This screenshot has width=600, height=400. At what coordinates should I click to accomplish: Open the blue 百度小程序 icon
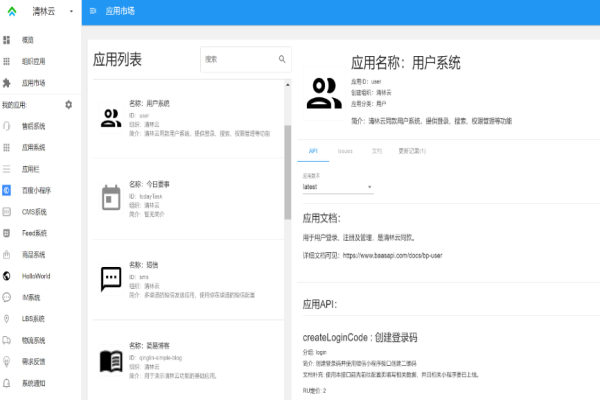tap(7, 190)
